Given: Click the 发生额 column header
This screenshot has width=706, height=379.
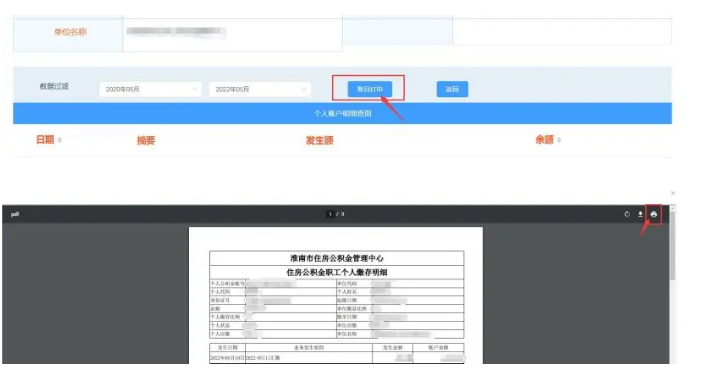Looking at the screenshot, I should [319, 140].
